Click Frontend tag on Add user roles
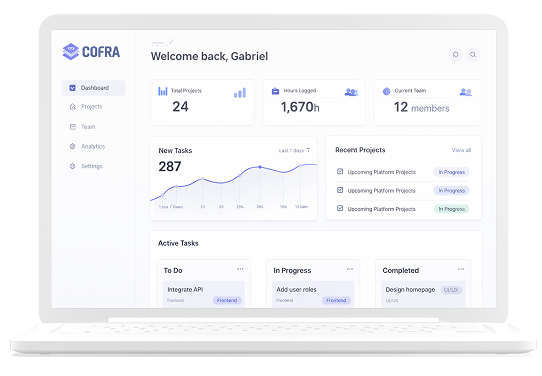This screenshot has height=376, width=542. [336, 300]
